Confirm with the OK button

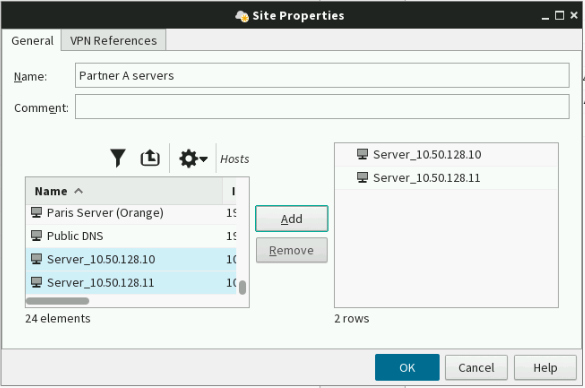click(407, 367)
